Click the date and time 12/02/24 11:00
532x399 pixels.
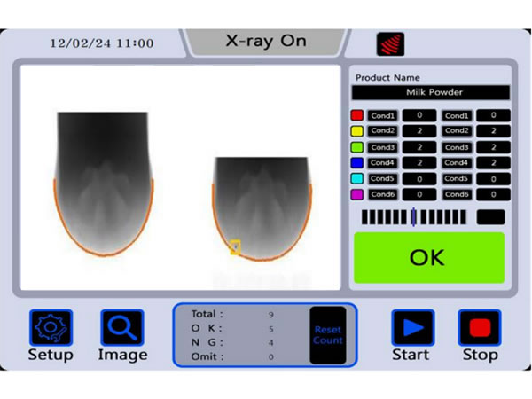(102, 43)
